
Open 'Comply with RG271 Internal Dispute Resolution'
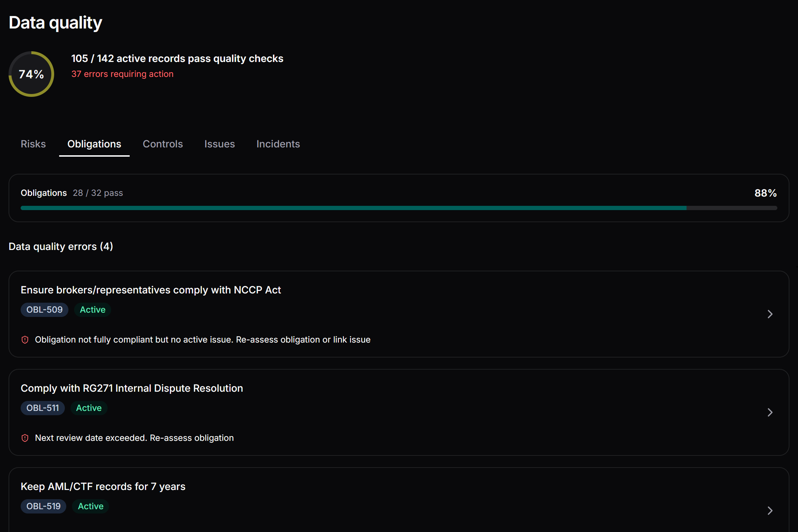click(x=132, y=388)
